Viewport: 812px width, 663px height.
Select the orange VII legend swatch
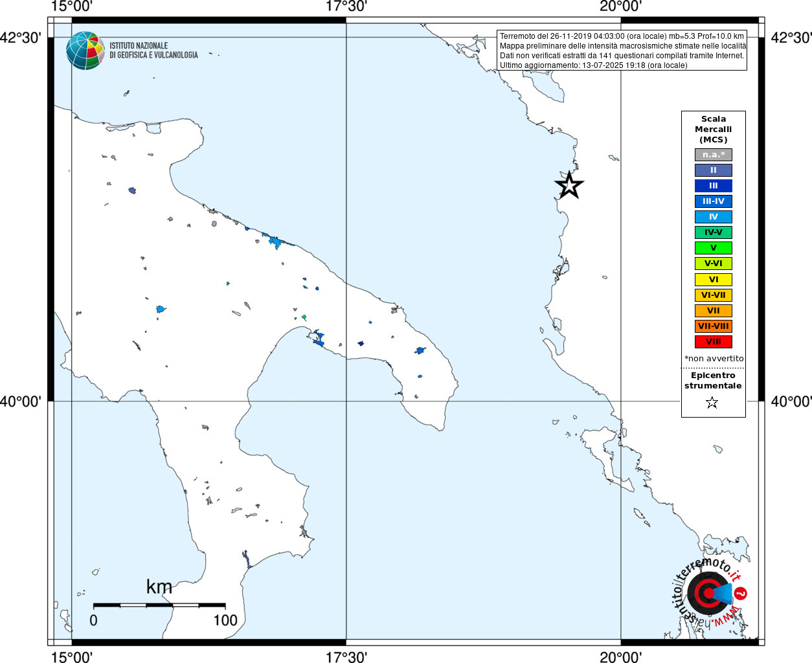[x=714, y=311]
